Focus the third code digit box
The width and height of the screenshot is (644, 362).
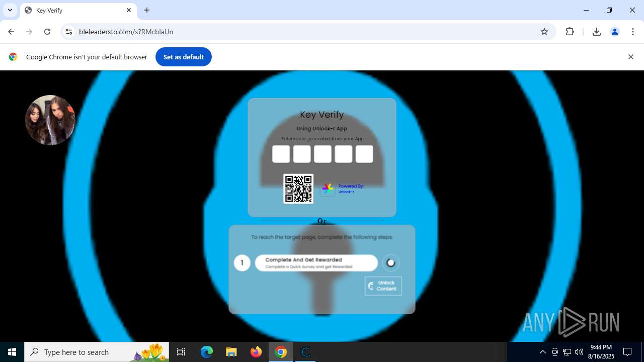click(x=323, y=154)
